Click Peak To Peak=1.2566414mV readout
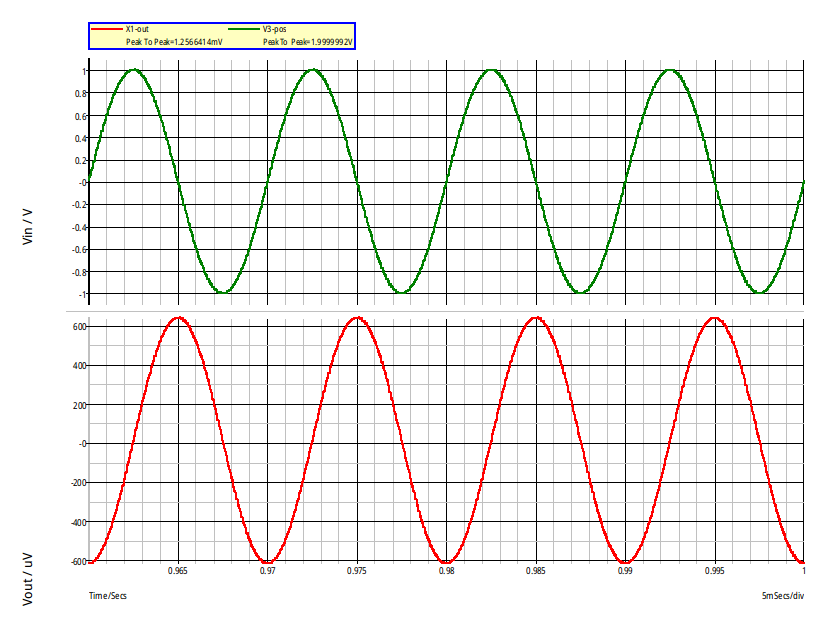 (174, 42)
